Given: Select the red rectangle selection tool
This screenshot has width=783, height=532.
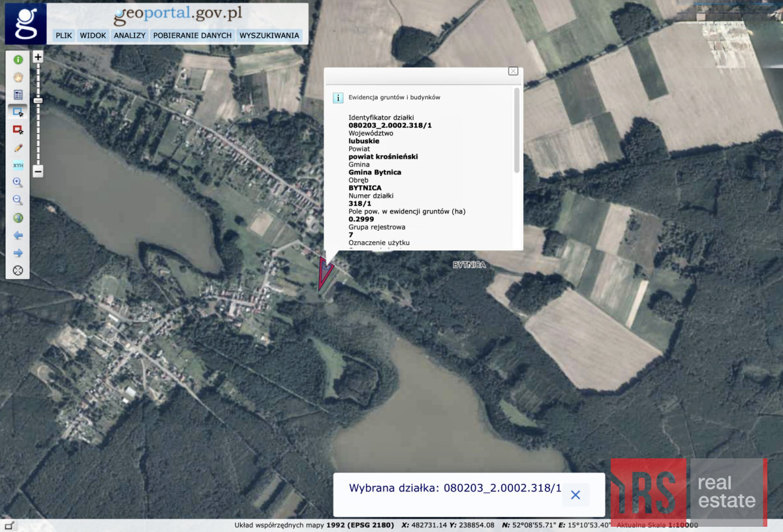Looking at the screenshot, I should tap(18, 130).
